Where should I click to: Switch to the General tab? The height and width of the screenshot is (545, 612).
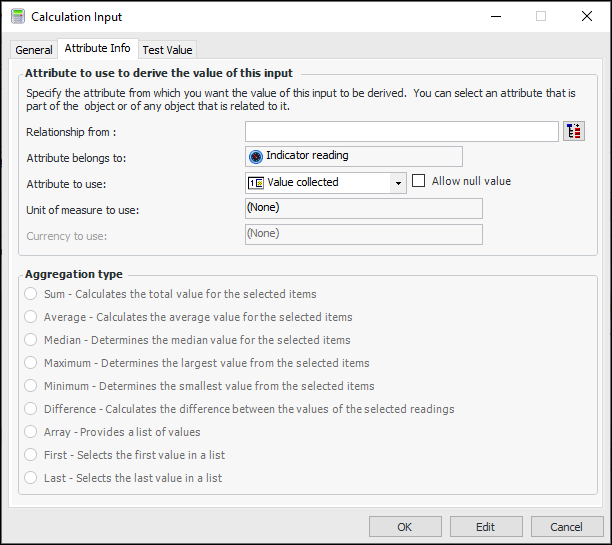click(x=34, y=50)
